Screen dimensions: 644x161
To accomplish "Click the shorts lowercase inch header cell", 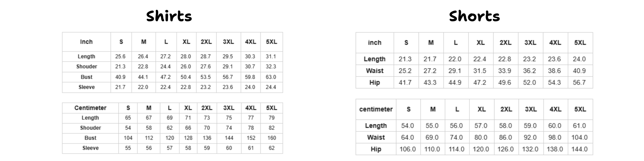I will (x=375, y=43).
